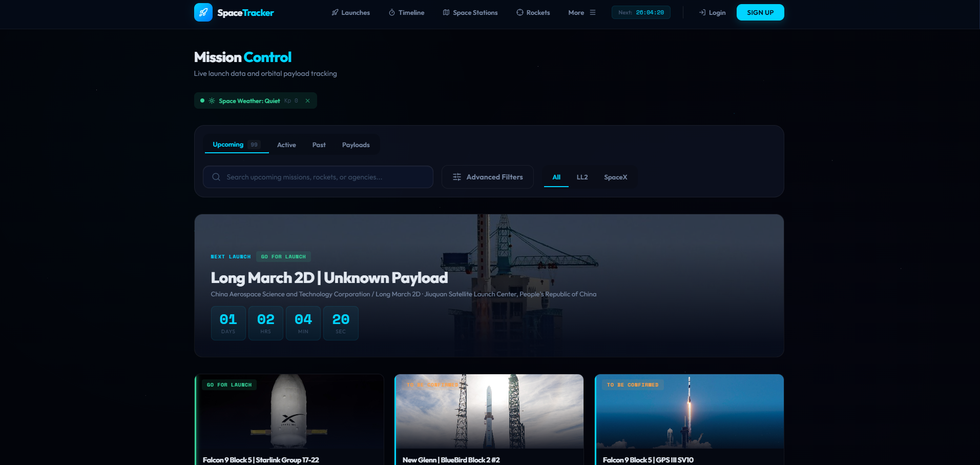Expand the Advanced Filters panel
This screenshot has width=980, height=465.
point(487,177)
